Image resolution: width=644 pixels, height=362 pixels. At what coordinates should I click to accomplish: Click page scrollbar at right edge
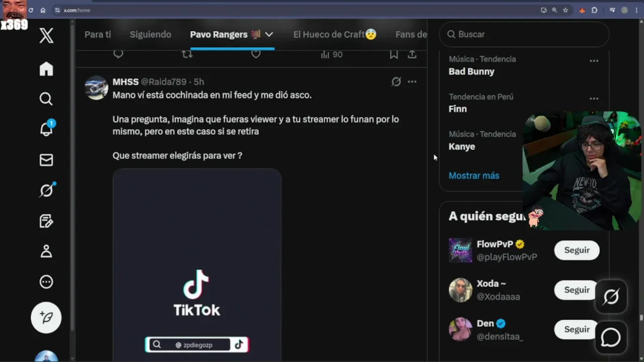click(641, 318)
